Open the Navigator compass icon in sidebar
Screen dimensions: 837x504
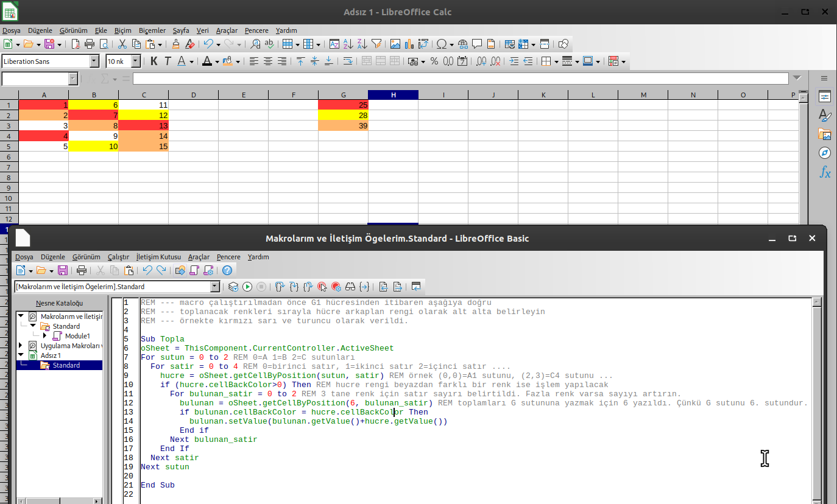coord(824,153)
